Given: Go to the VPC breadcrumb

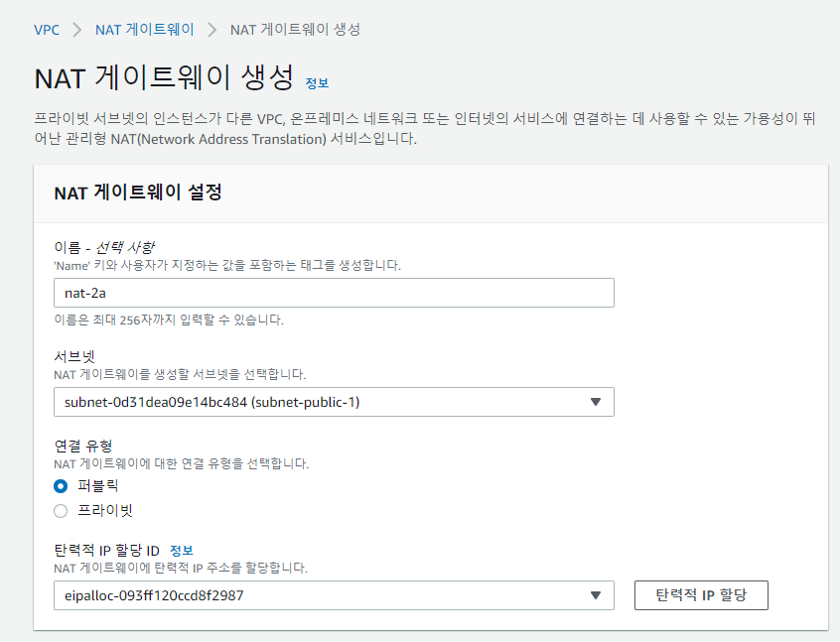Looking at the screenshot, I should (x=47, y=30).
